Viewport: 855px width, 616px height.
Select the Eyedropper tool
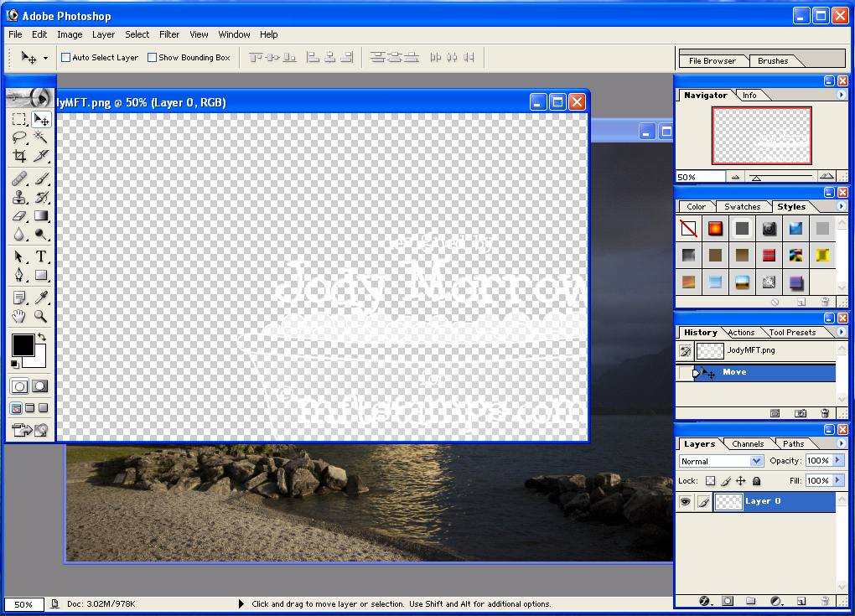pyautogui.click(x=41, y=297)
